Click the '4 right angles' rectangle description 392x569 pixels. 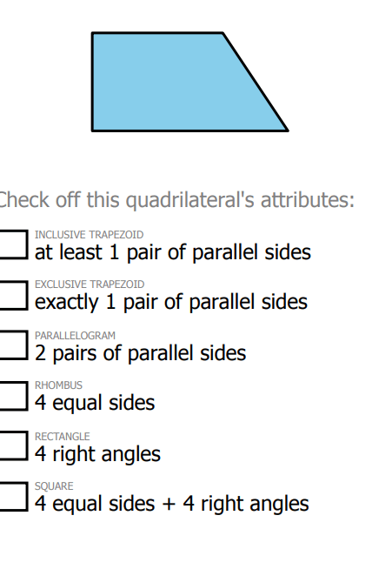click(97, 454)
